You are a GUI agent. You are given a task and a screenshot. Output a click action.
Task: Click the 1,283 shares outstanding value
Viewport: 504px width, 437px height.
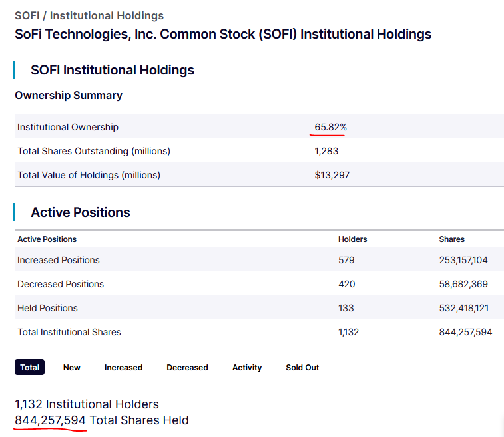(326, 151)
